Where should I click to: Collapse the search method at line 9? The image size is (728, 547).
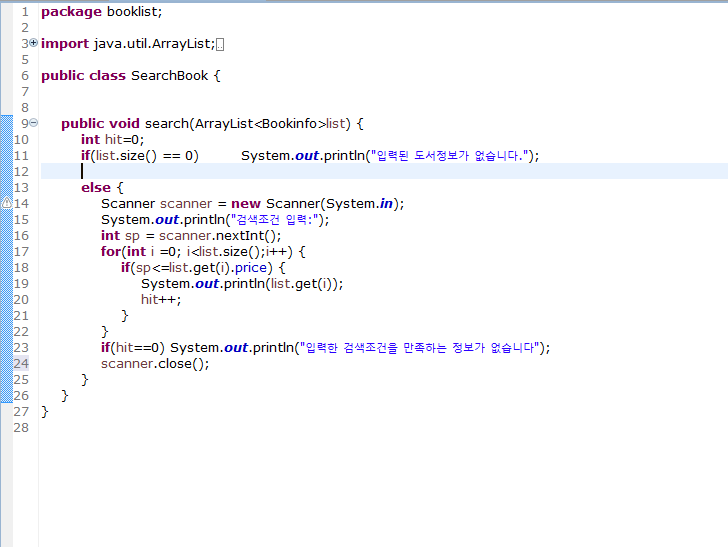pos(33,123)
